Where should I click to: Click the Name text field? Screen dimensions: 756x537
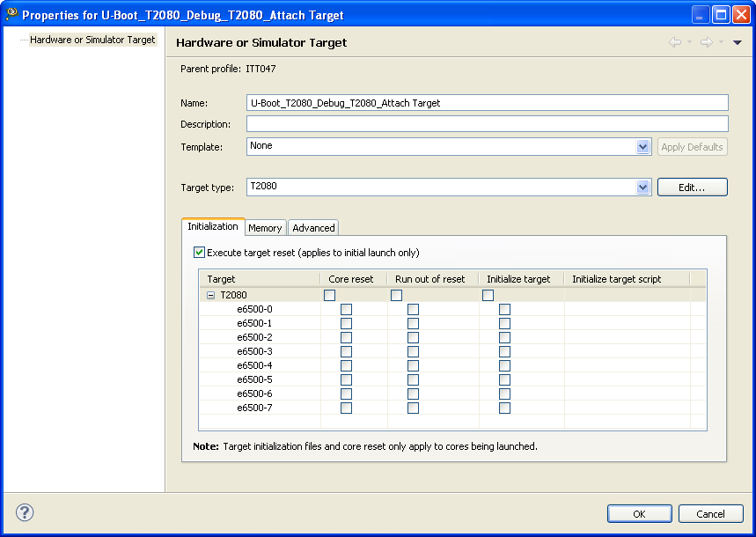click(487, 103)
